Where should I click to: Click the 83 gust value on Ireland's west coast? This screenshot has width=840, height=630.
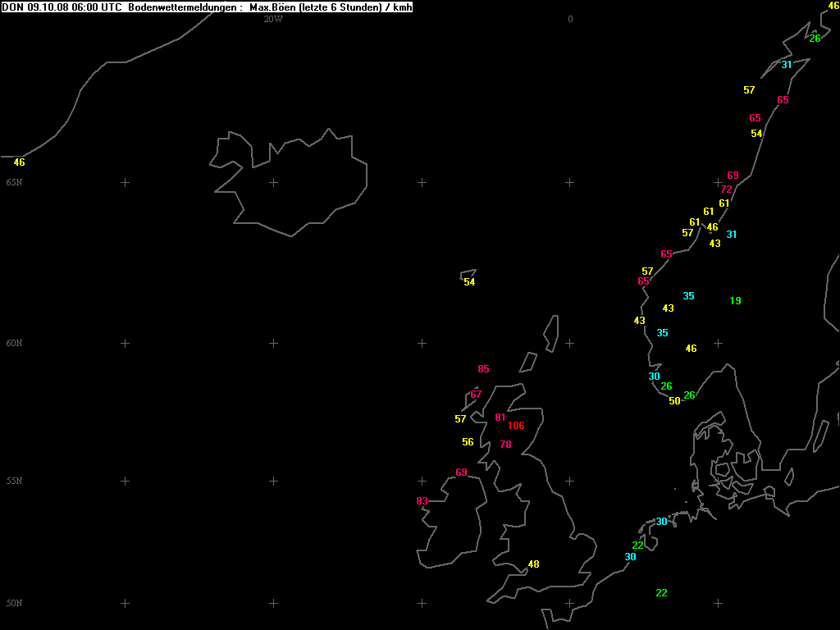[x=422, y=501]
